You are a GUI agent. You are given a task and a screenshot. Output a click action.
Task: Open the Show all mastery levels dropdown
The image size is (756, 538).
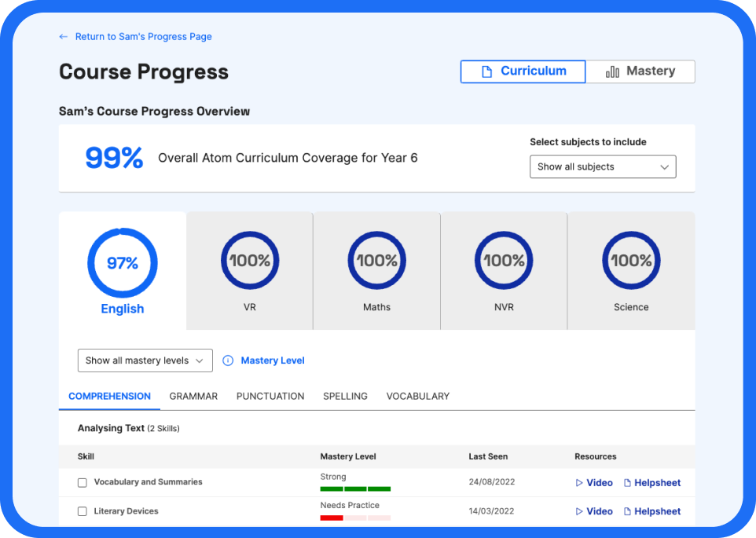pyautogui.click(x=145, y=360)
